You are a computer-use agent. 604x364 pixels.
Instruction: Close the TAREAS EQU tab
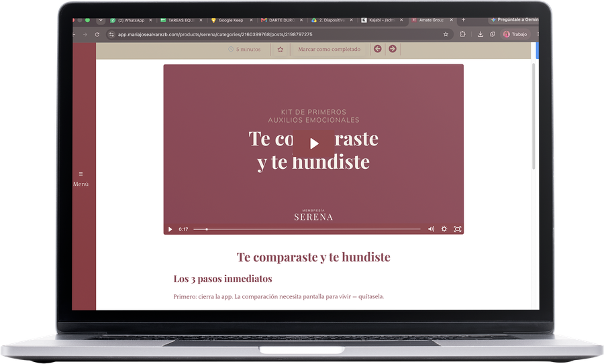(201, 20)
